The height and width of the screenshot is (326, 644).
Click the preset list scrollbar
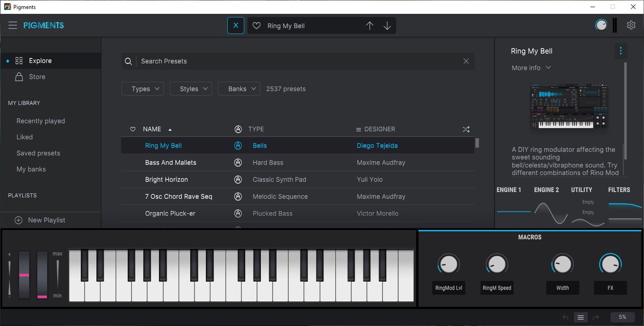coord(477,142)
